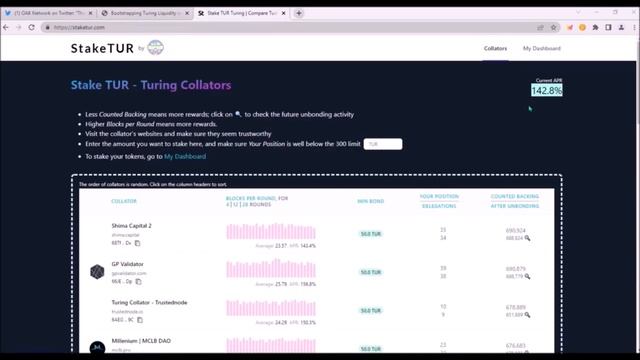640x360 pixels.
Task: Bookmark this page with the star icon
Action: (x=553, y=27)
